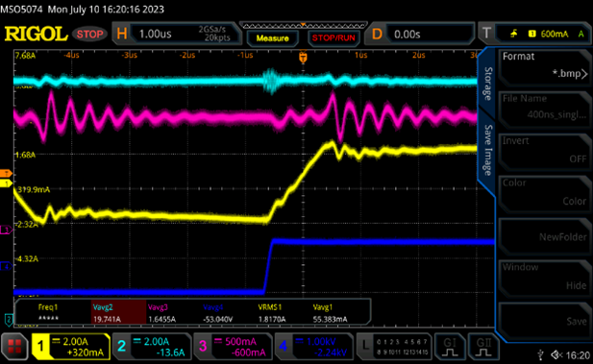The height and width of the screenshot is (364, 593).
Task: Switch to the Save Image tab
Action: coord(488,150)
